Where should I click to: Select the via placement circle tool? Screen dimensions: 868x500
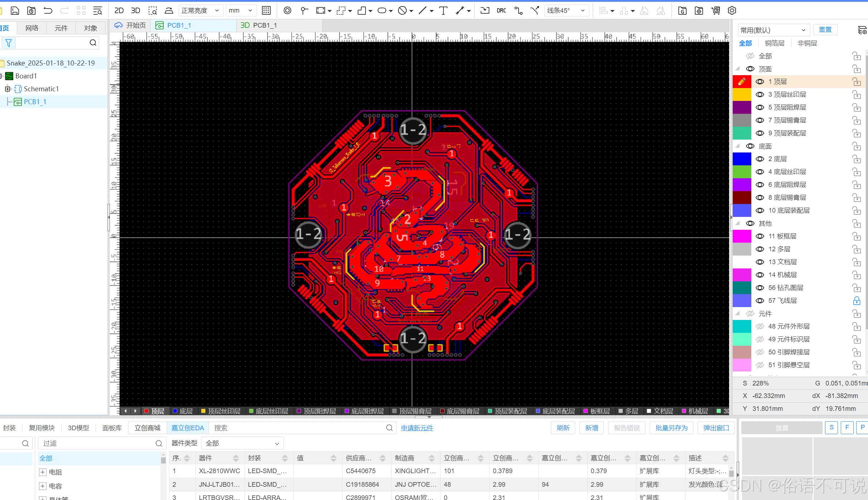pyautogui.click(x=287, y=11)
